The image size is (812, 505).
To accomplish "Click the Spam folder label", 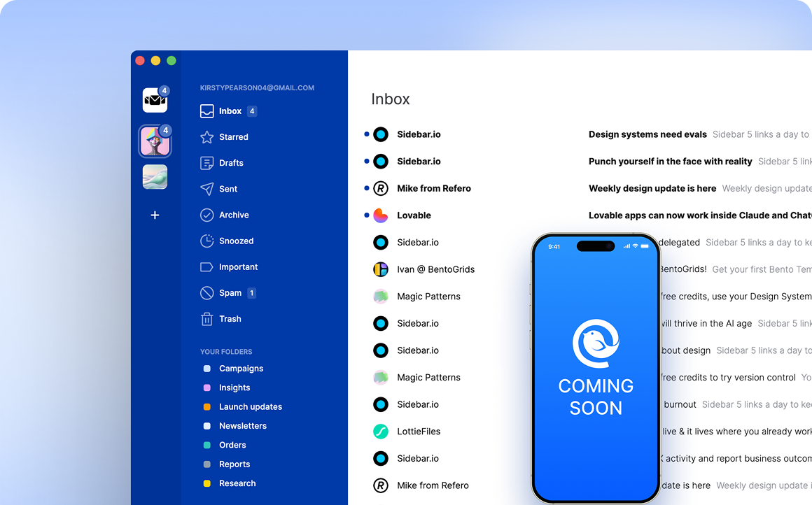I will pos(230,293).
